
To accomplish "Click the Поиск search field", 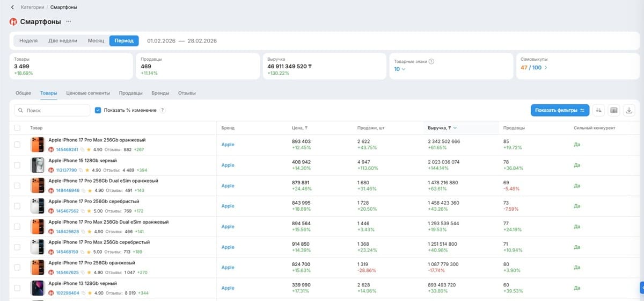I will (x=52, y=110).
